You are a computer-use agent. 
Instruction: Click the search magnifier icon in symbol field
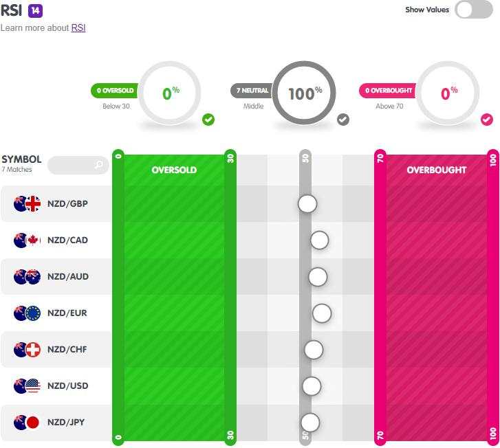pos(99,164)
